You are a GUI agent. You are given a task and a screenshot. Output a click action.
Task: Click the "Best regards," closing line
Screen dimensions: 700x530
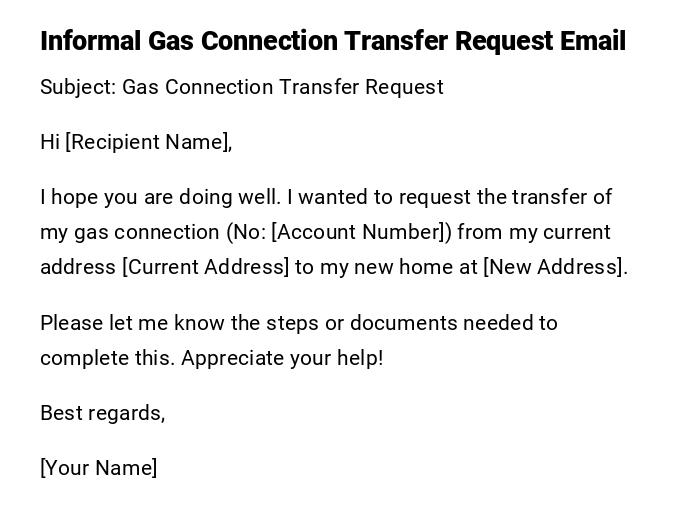(x=102, y=413)
